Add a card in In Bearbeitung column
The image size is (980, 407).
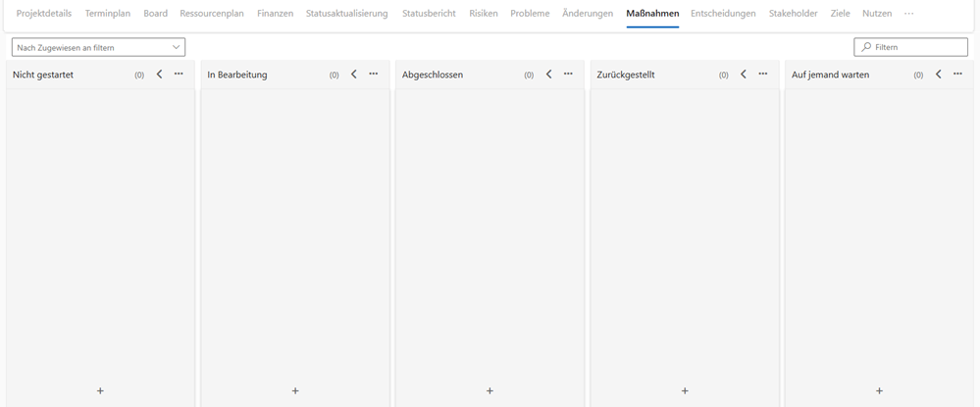pyautogui.click(x=295, y=390)
